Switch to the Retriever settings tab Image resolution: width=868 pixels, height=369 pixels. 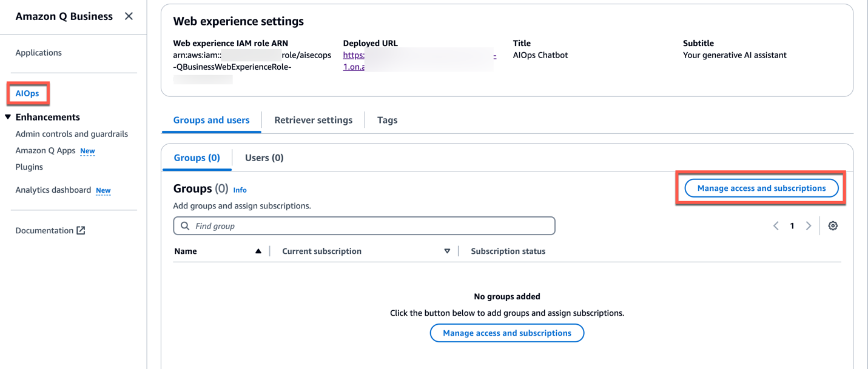coord(314,120)
